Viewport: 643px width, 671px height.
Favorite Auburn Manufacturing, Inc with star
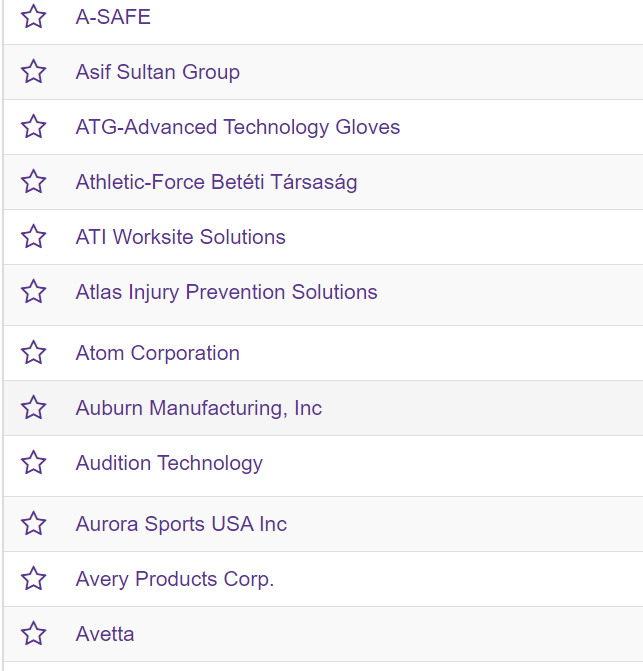[33, 407]
